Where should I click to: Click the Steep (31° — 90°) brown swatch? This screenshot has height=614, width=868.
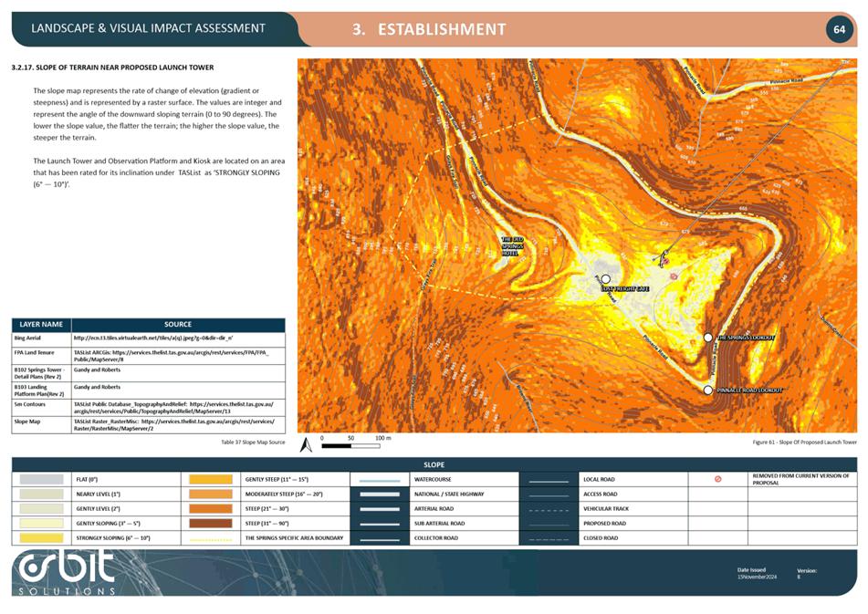[x=210, y=524]
